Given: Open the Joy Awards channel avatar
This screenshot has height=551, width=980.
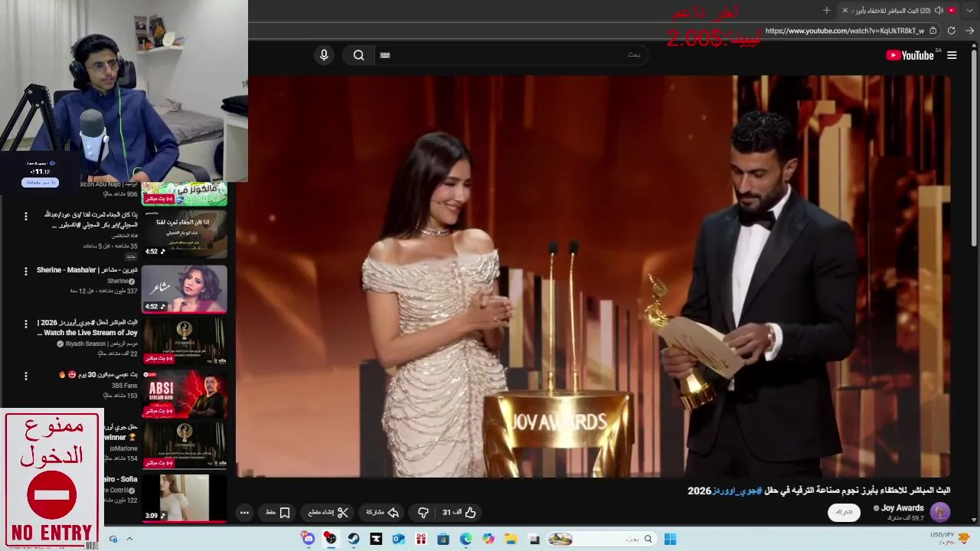Looking at the screenshot, I should click(940, 512).
